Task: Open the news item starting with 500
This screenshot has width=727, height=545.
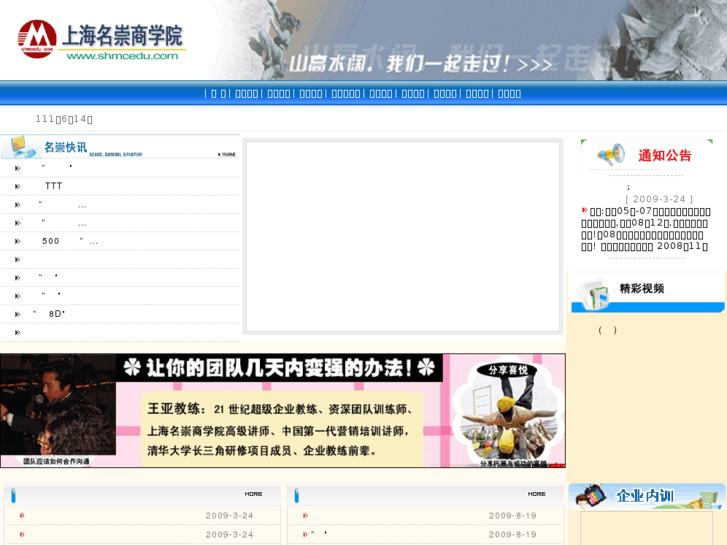Action: pos(70,241)
